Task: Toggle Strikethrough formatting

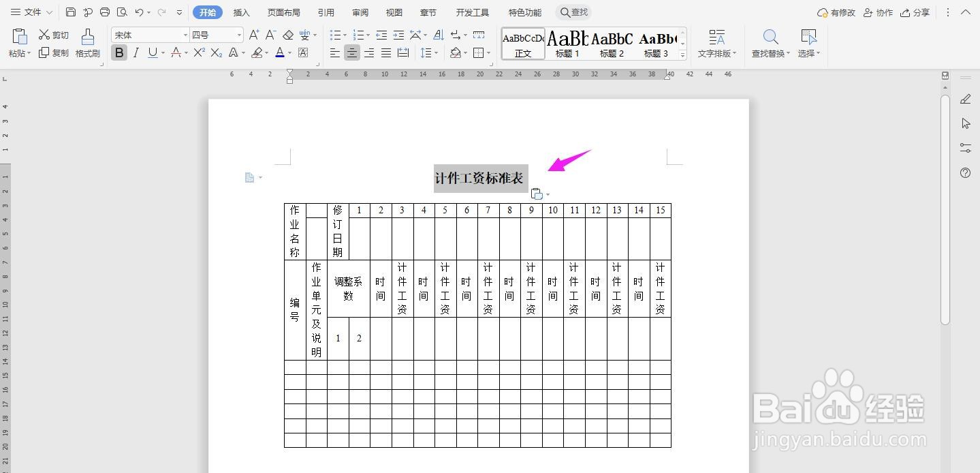Action: [176, 52]
